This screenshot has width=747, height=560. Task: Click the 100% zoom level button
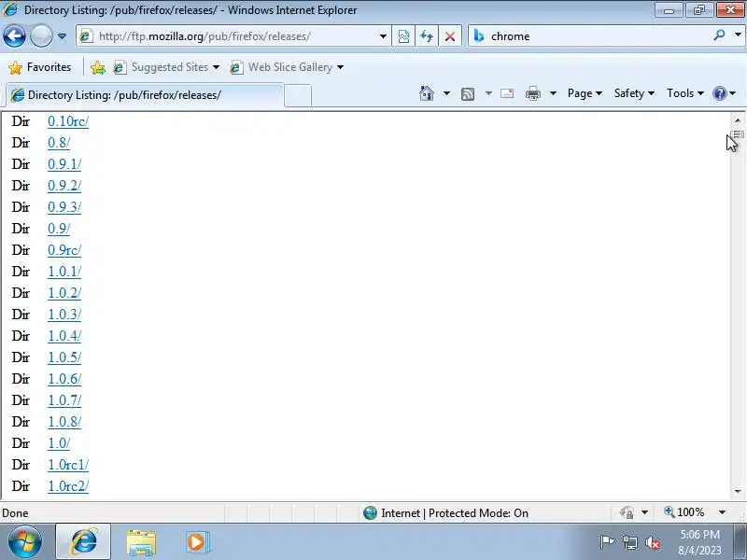[x=684, y=512]
